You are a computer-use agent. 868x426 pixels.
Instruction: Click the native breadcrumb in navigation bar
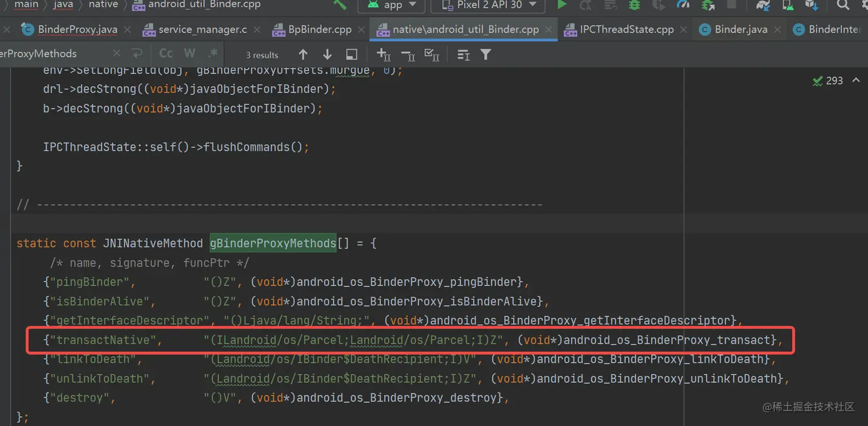[x=103, y=4]
